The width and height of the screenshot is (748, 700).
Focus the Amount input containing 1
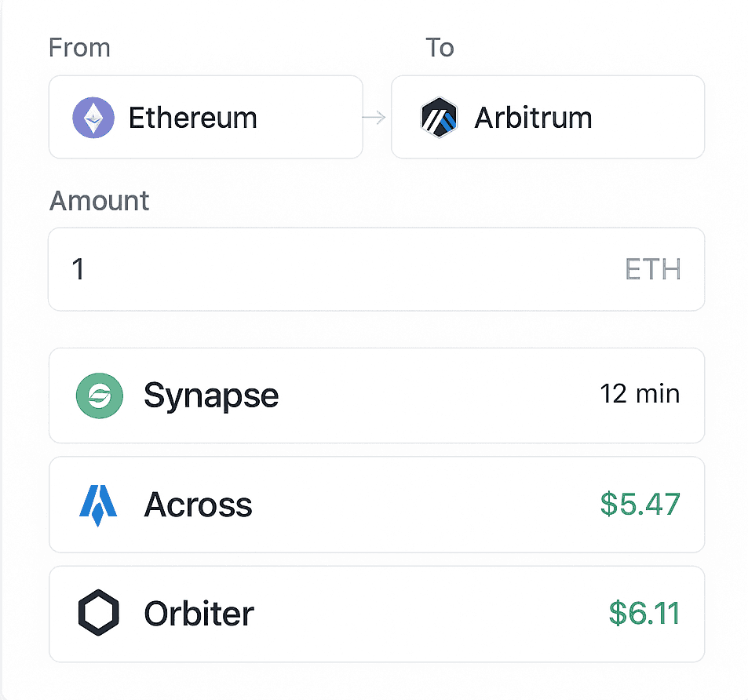[314, 270]
